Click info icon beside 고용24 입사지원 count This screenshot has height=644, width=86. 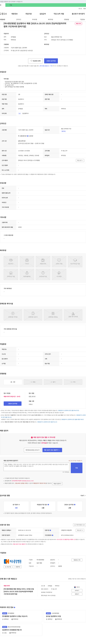pyautogui.click(x=75, y=505)
